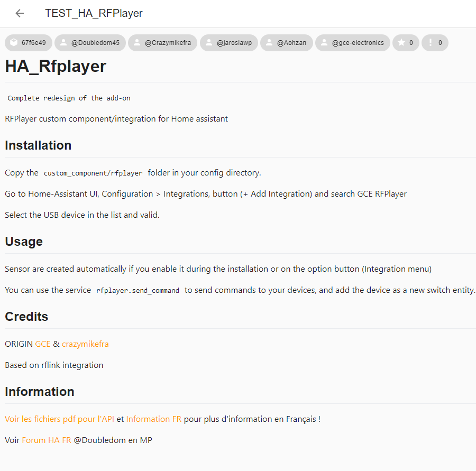476x471 pixels.
Task: Click the Information heading
Action: [x=40, y=392]
